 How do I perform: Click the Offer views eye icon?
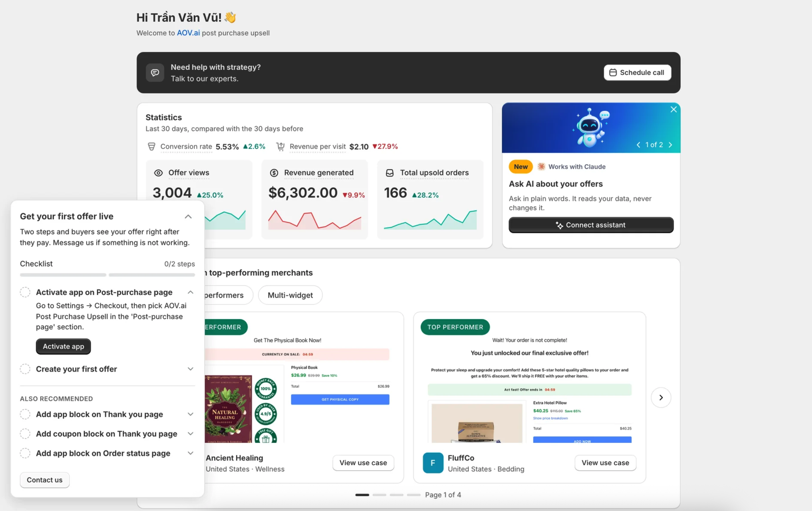pyautogui.click(x=158, y=173)
